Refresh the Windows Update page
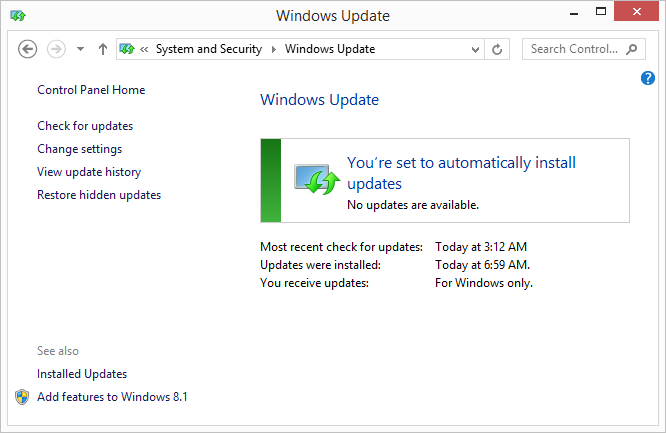This screenshot has width=666, height=433. tap(497, 50)
